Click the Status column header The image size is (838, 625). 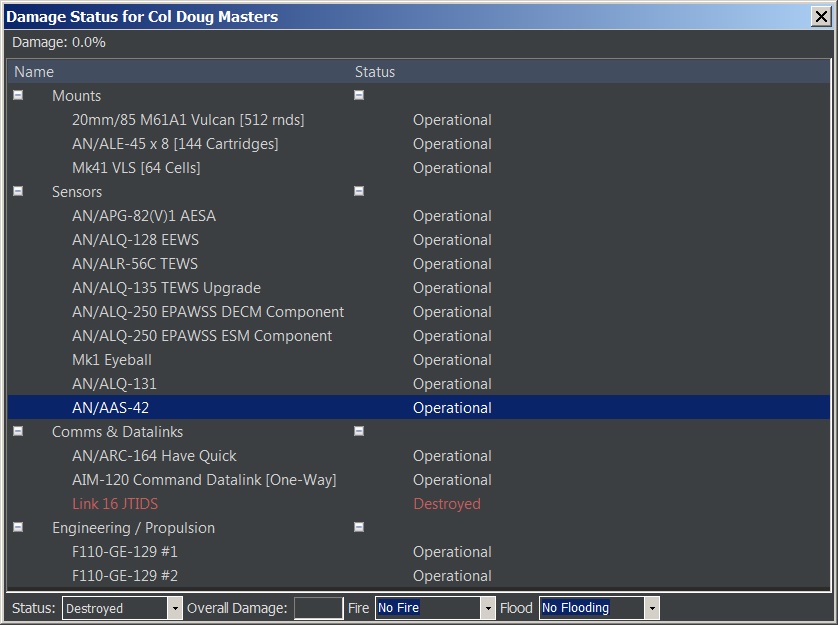[x=591, y=72]
